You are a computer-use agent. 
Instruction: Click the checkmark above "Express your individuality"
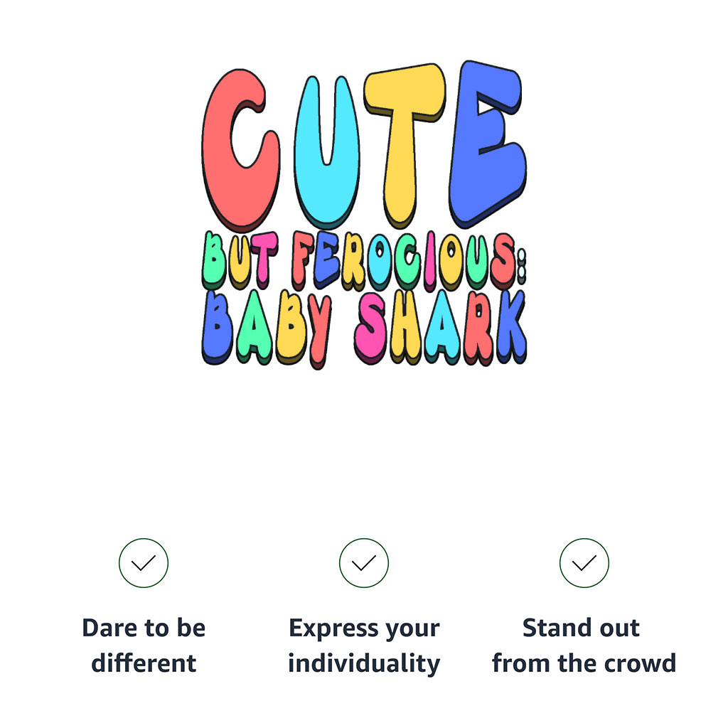click(x=364, y=563)
